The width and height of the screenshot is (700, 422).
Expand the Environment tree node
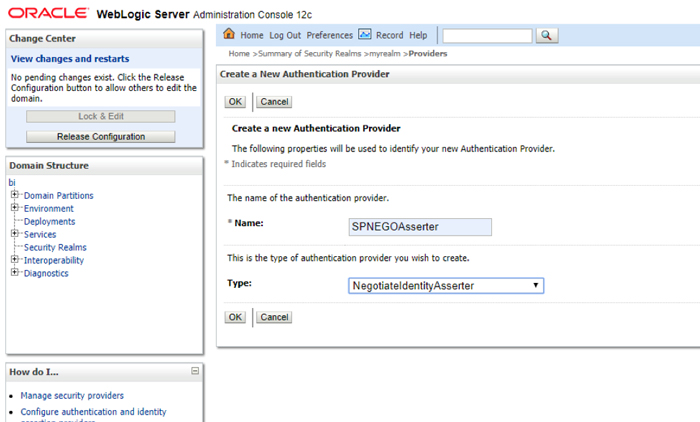[x=15, y=207]
